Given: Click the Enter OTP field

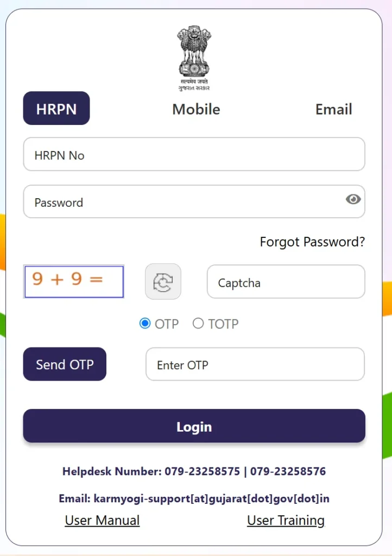Looking at the screenshot, I should (x=255, y=364).
